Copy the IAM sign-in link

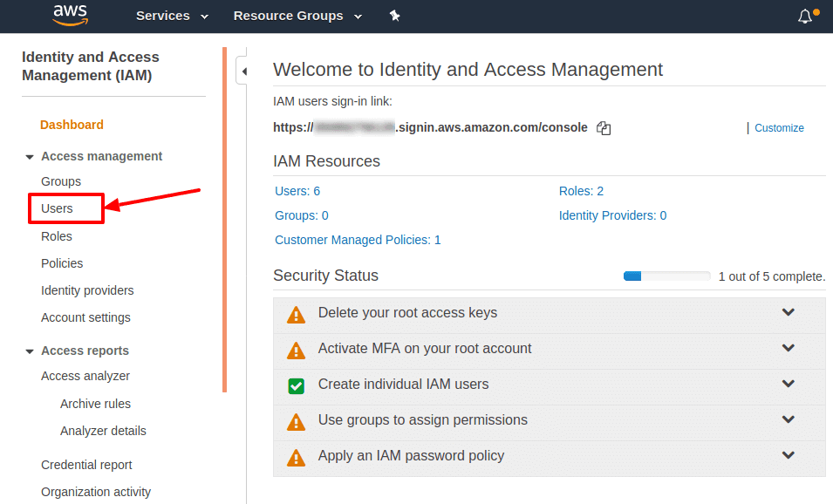604,128
